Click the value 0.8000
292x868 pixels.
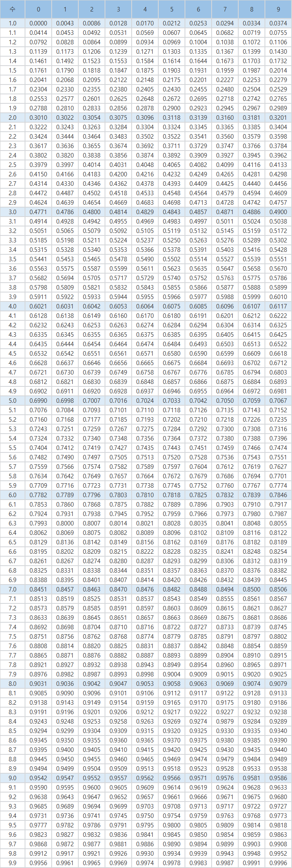[x=65, y=523]
